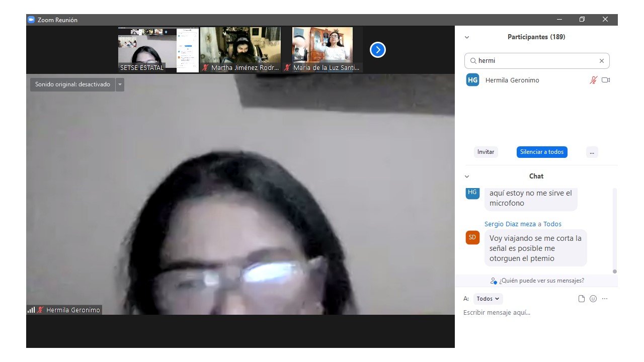644x362 pixels.
Task: Show next video thumbnails with blue arrow
Action: 378,50
